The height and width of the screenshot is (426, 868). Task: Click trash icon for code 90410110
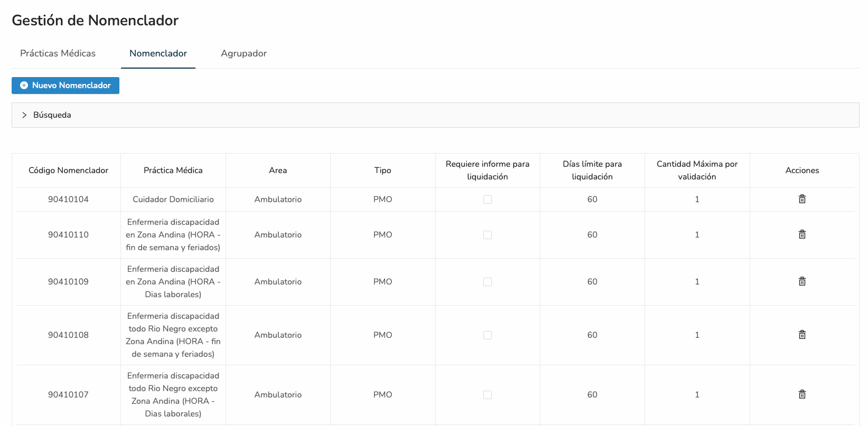click(802, 234)
